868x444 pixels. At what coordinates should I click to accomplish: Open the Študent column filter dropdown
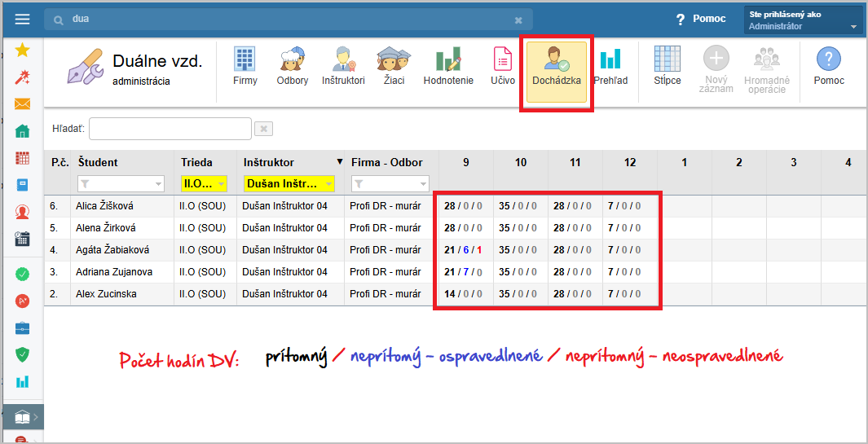[121, 183]
